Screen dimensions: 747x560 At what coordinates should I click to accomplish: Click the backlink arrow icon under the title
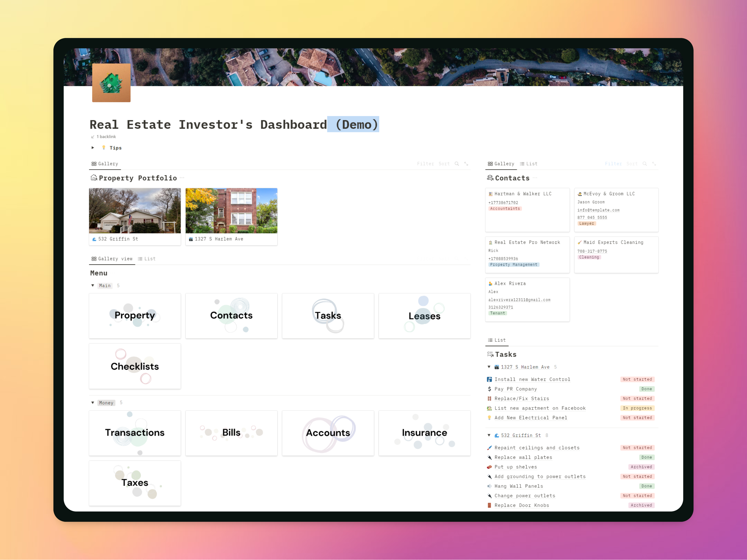click(93, 137)
